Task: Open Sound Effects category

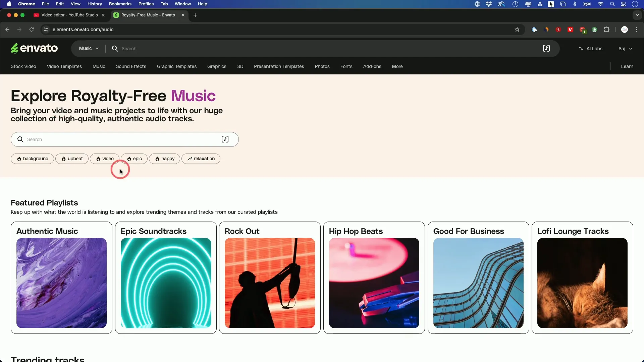Action: [131, 66]
